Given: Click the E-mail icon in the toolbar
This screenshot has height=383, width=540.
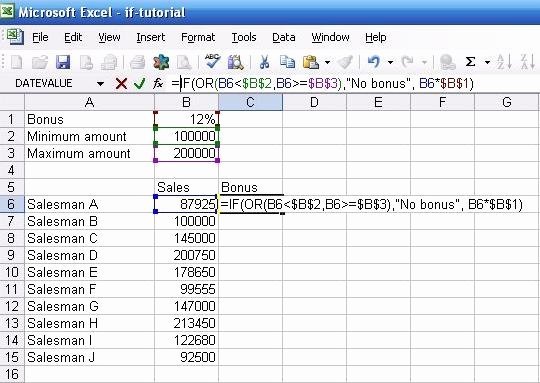Looking at the screenshot, I should click(x=109, y=62).
